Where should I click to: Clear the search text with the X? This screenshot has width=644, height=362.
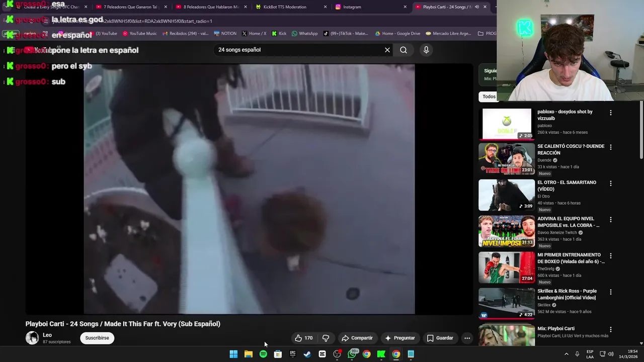[387, 50]
